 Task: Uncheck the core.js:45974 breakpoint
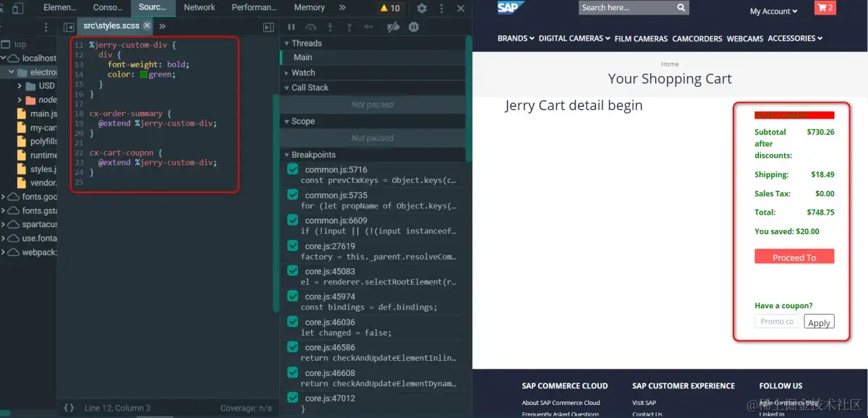[292, 296]
